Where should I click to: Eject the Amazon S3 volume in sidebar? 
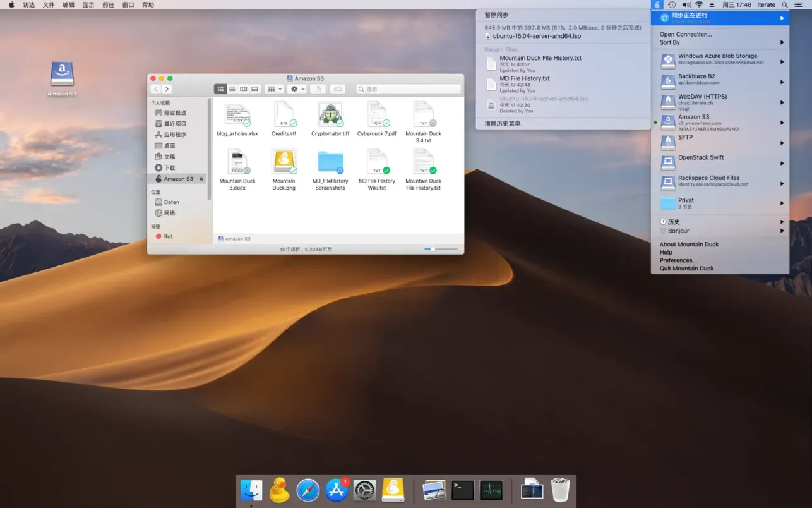(201, 179)
